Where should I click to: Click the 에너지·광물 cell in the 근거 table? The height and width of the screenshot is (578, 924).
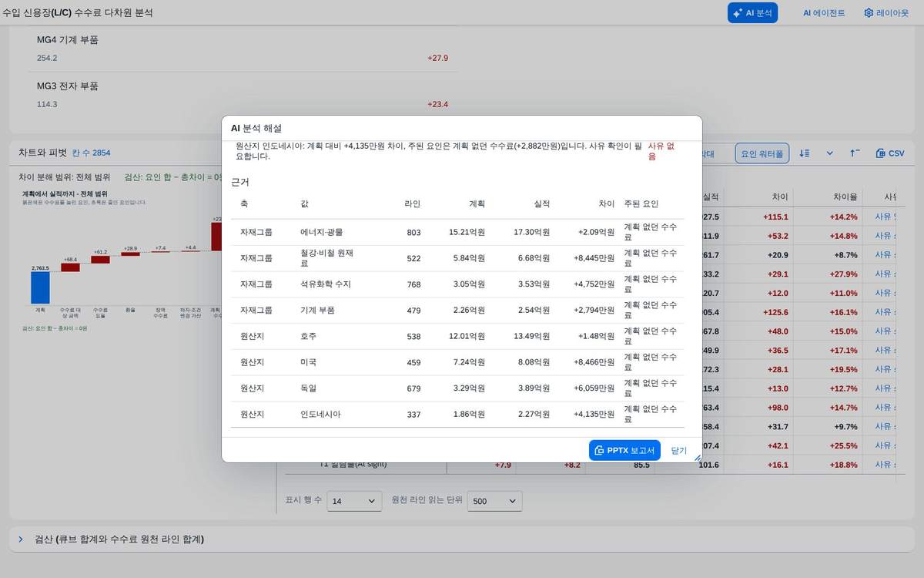[323, 232]
